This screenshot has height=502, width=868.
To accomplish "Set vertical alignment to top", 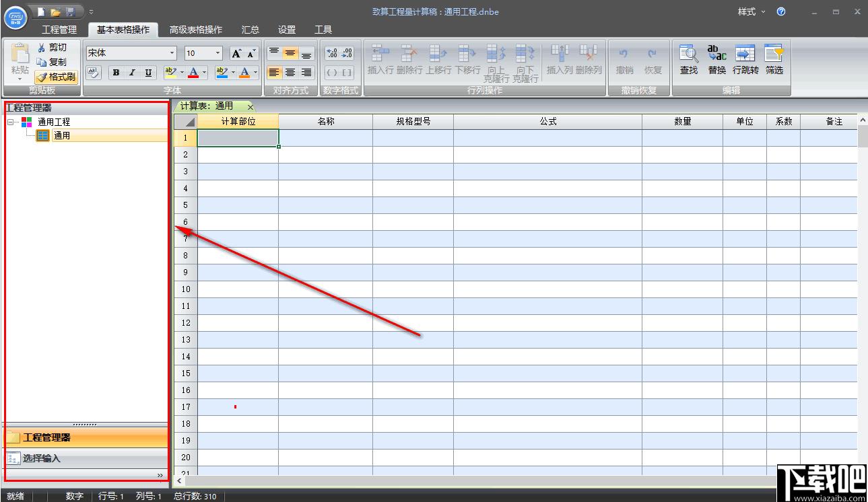I will point(274,53).
